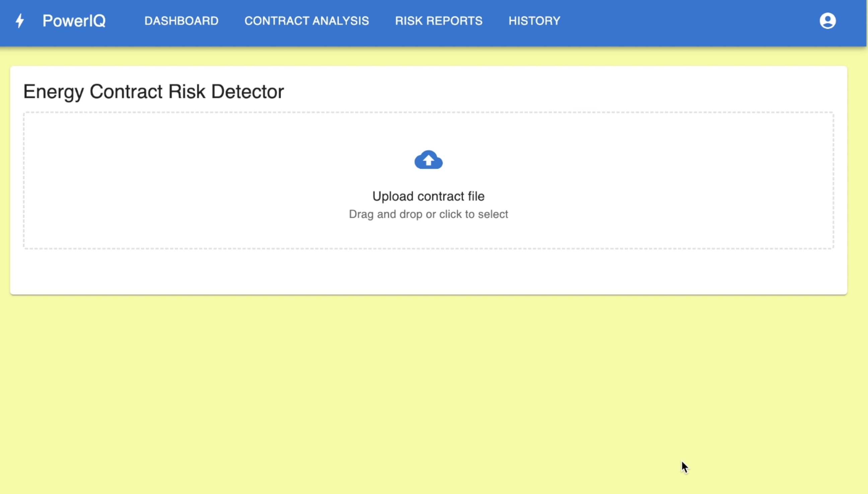Click the yellow strip between navbar and card
The image size is (868, 494).
(x=428, y=57)
